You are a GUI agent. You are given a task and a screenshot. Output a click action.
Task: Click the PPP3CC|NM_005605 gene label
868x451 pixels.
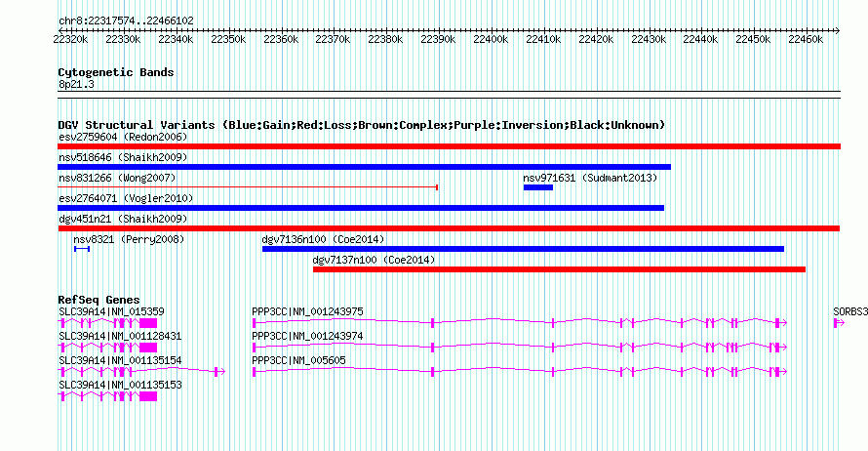pos(298,360)
